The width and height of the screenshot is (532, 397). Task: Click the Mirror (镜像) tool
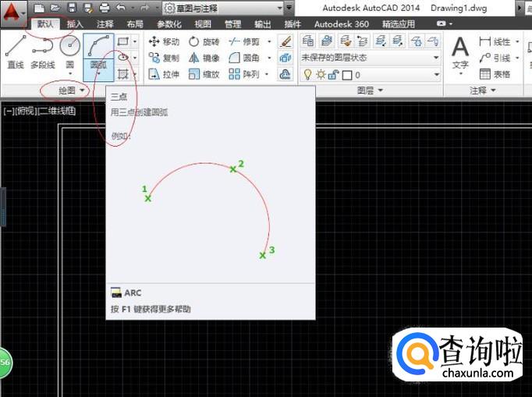(203, 58)
